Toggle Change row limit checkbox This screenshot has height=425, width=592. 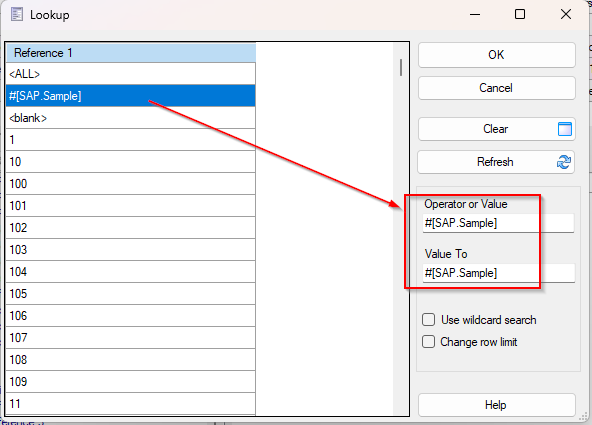click(429, 342)
